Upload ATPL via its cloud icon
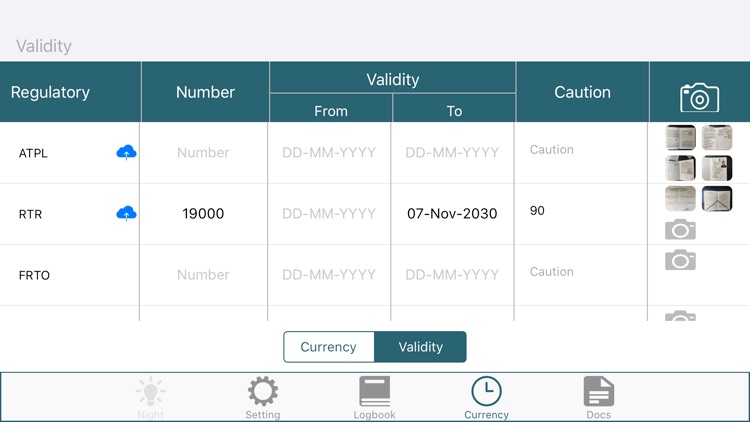The width and height of the screenshot is (750, 422). click(126, 152)
